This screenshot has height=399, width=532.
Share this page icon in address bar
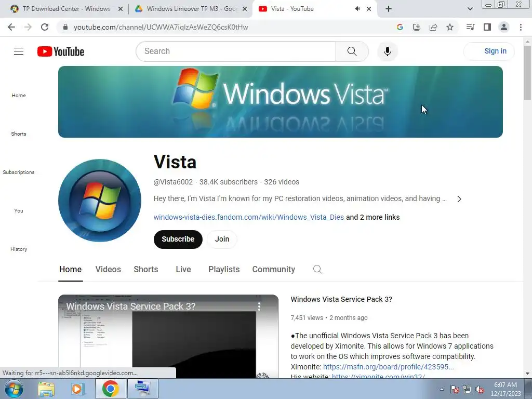(x=433, y=27)
